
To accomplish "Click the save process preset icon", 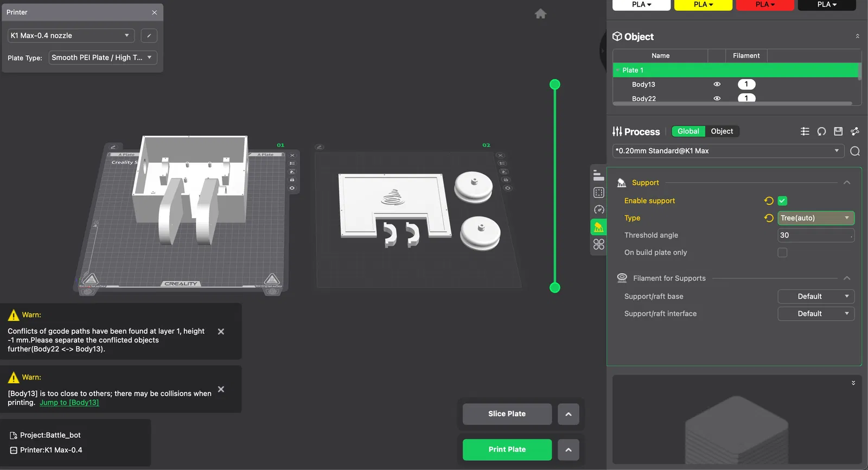I will pyautogui.click(x=838, y=131).
